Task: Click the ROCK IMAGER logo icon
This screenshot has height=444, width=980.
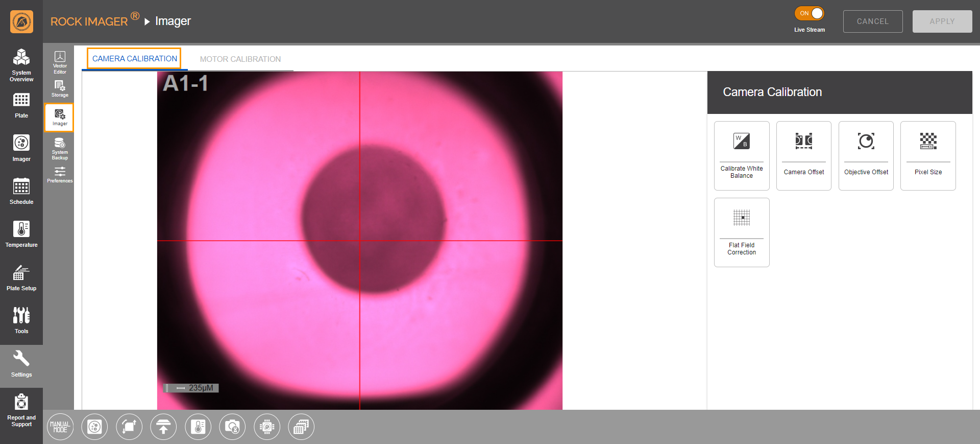Action: coord(21,21)
